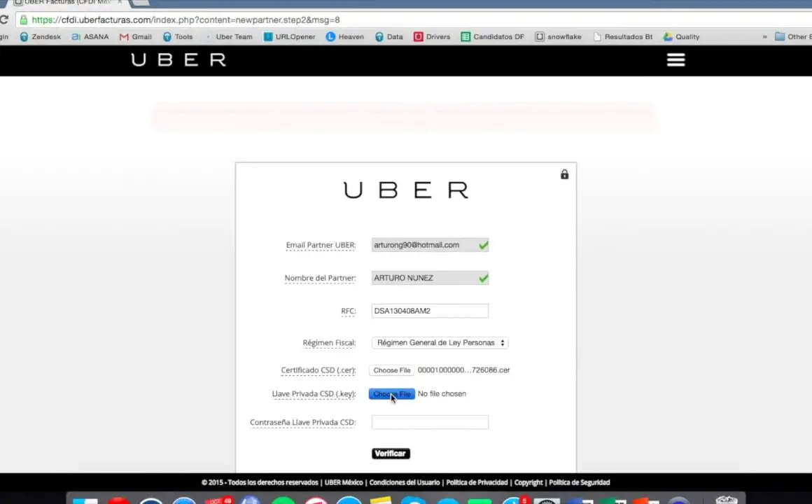The width and height of the screenshot is (812, 504).
Task: Open the Other bookmarks folder
Action: pos(793,37)
